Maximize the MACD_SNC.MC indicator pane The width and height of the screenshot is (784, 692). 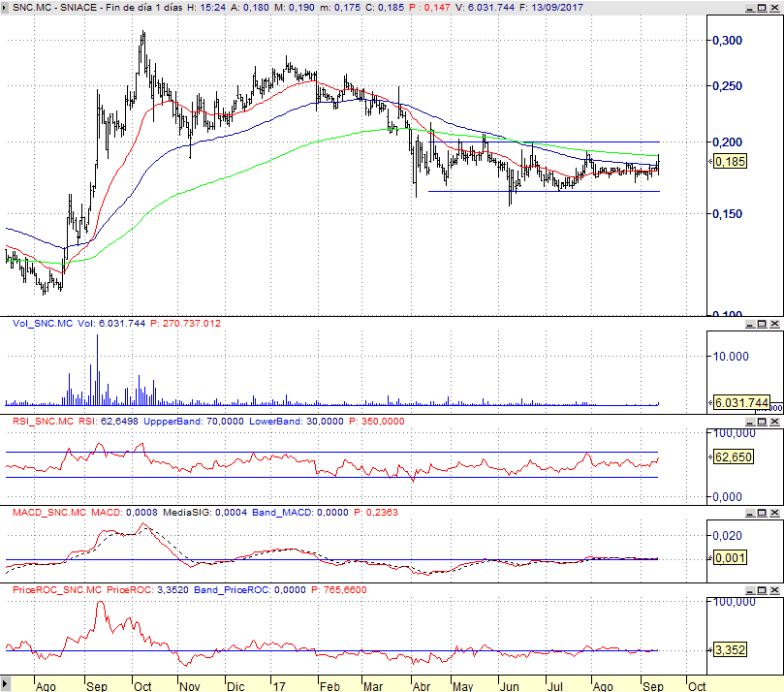tap(762, 511)
